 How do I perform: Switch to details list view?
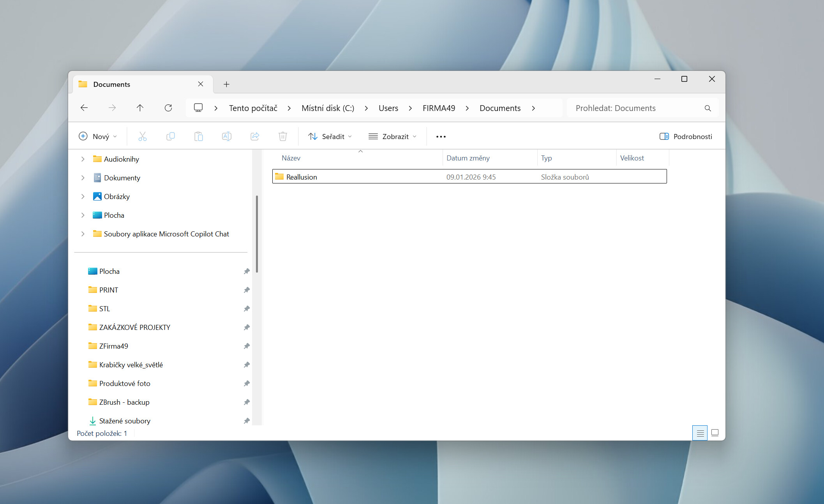click(700, 433)
